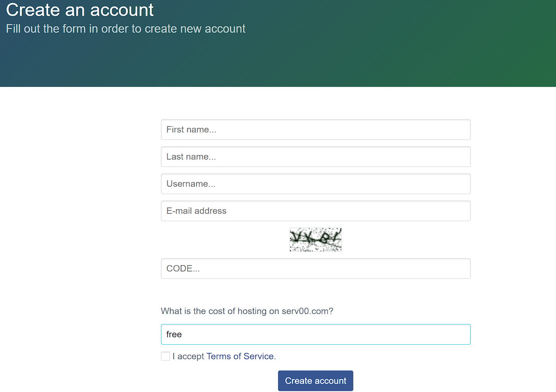Tick the Terms of Service checkbox
Viewport: 556px width, 392px height.
click(x=165, y=356)
